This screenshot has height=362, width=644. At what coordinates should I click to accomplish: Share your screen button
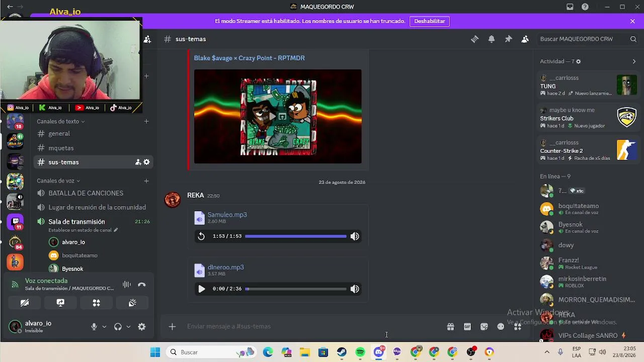coord(60,303)
